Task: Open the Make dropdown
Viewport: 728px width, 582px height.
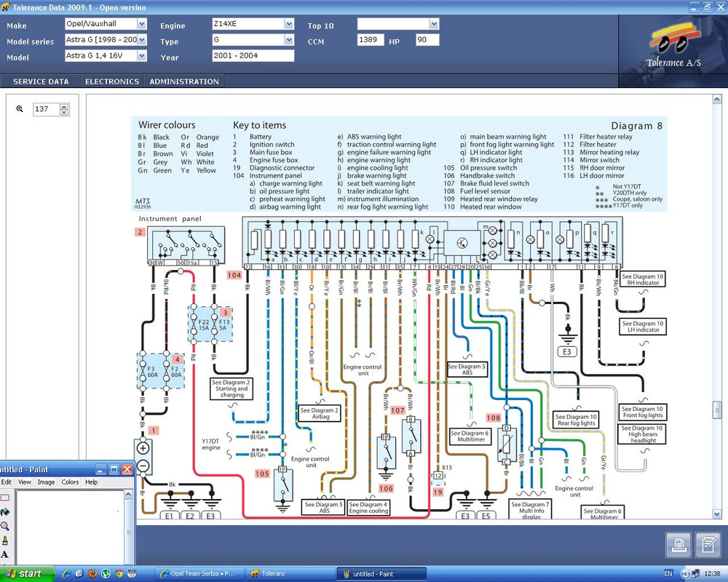Action: click(x=142, y=24)
